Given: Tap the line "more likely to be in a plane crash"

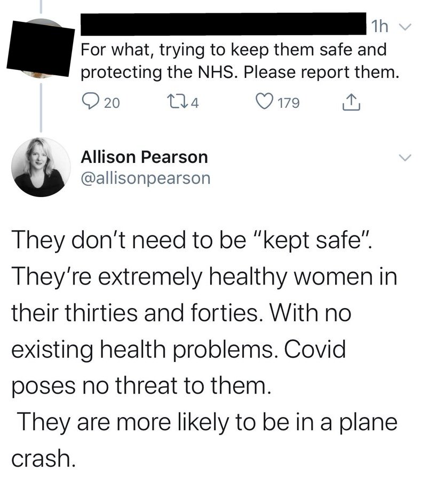Looking at the screenshot, I should [x=208, y=423].
